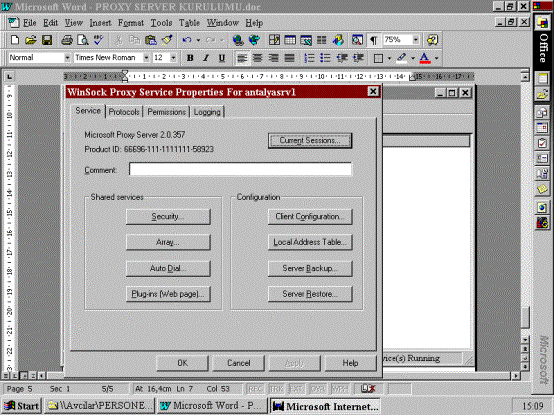
Task: Open Internet Explorer from the Office shortcut bar
Action: point(542,208)
